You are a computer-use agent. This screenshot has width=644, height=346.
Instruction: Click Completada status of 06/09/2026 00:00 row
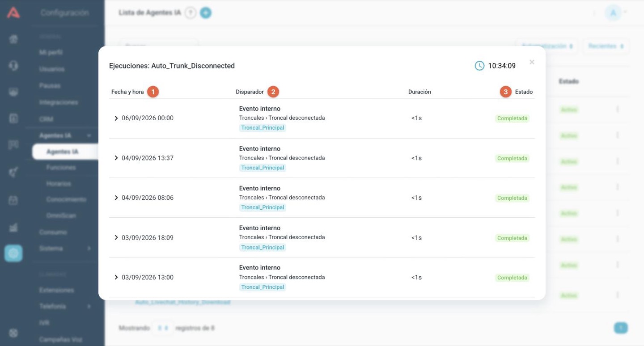tap(512, 118)
